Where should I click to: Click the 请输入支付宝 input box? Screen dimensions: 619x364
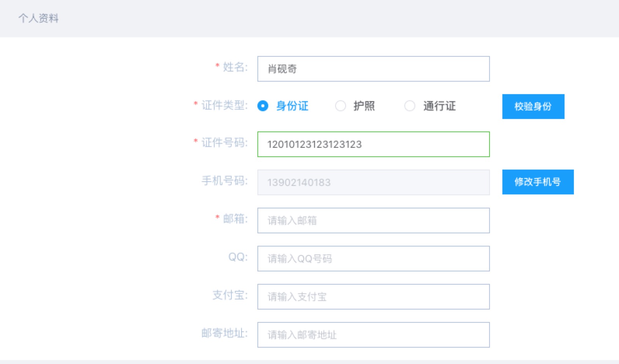[373, 297]
